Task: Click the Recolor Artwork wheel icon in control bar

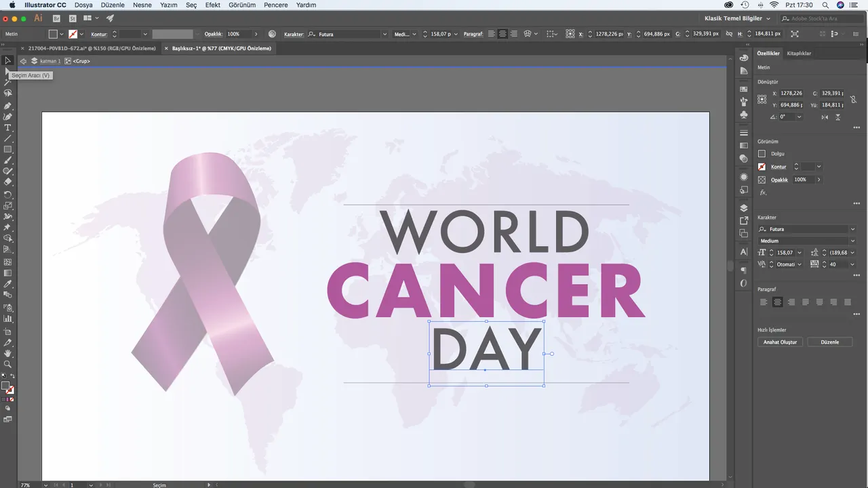Action: 272,34
